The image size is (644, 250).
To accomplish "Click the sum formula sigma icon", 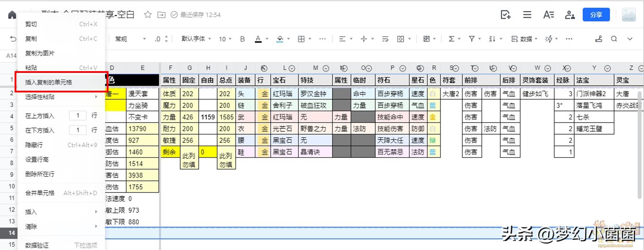I will (451, 39).
